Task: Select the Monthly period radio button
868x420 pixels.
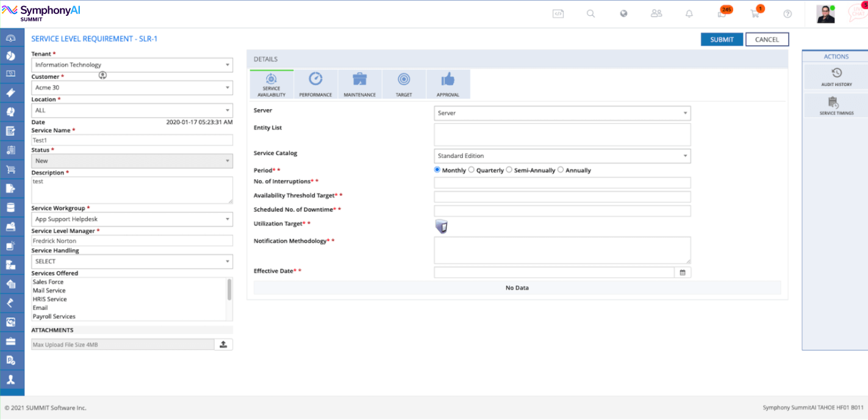Action: pos(437,170)
